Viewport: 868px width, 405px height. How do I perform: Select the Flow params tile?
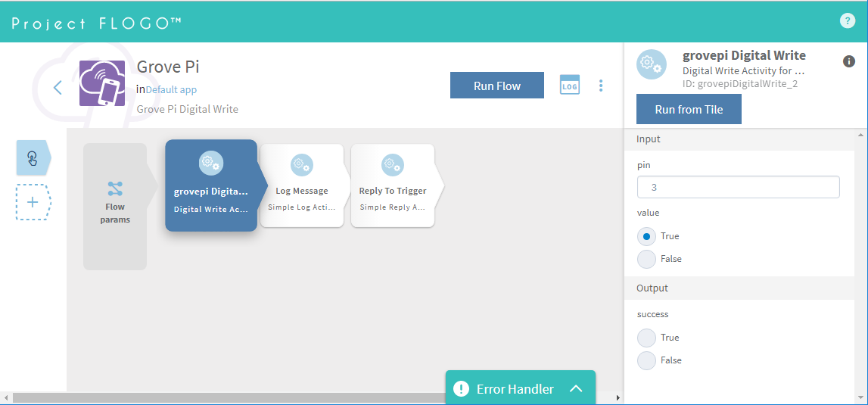tap(115, 206)
